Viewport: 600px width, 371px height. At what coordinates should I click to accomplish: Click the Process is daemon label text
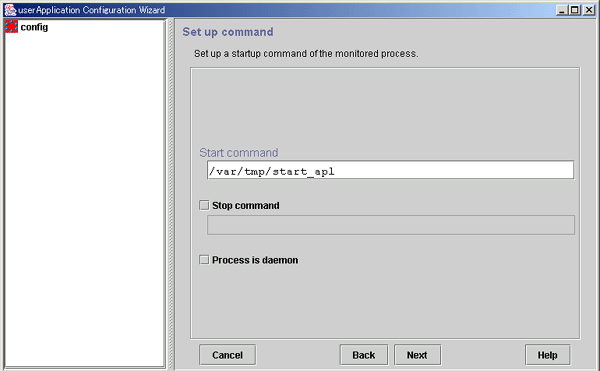255,260
